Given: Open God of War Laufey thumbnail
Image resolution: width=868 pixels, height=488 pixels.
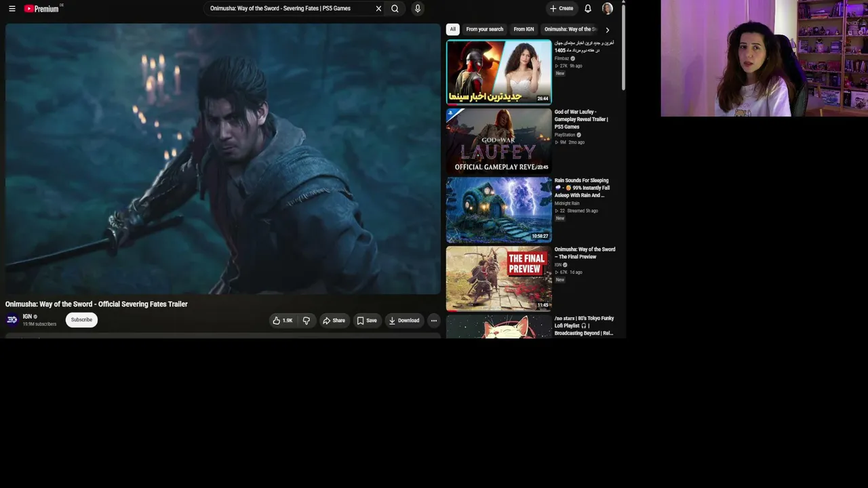Looking at the screenshot, I should point(498,141).
